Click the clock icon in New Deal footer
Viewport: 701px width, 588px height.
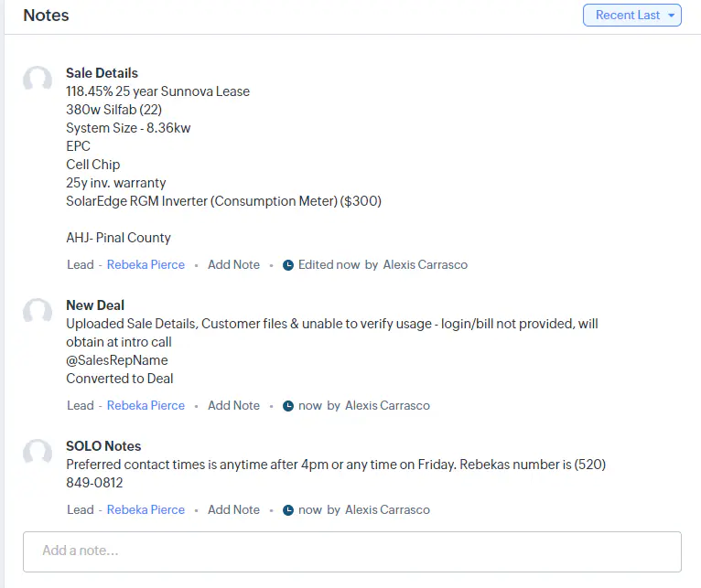pos(288,406)
